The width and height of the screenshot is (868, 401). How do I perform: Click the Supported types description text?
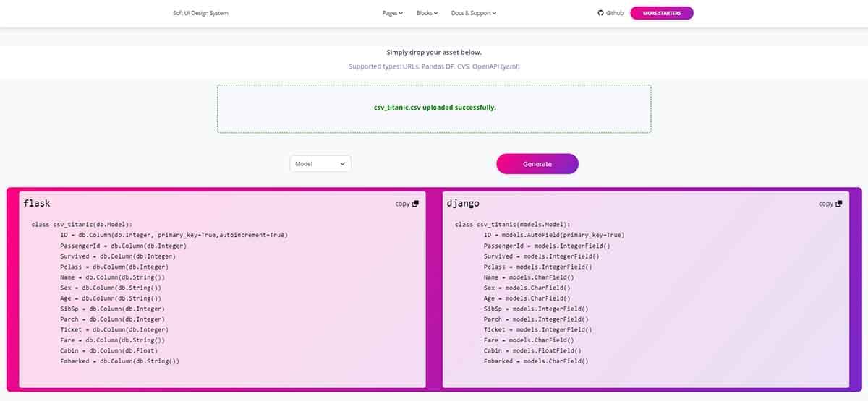coord(434,66)
